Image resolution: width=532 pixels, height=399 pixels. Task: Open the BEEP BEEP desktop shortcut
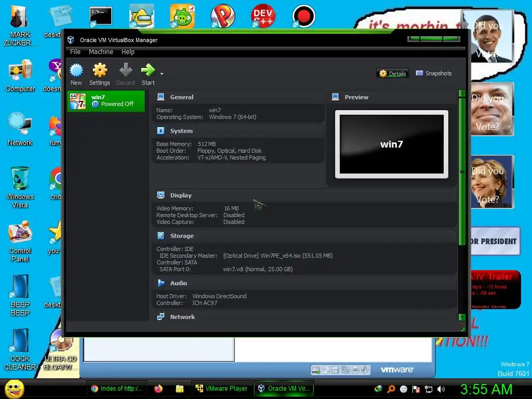click(x=20, y=295)
